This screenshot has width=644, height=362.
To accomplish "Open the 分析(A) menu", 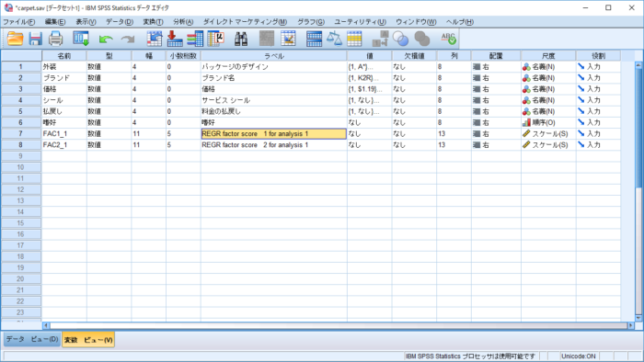I will pos(183,22).
